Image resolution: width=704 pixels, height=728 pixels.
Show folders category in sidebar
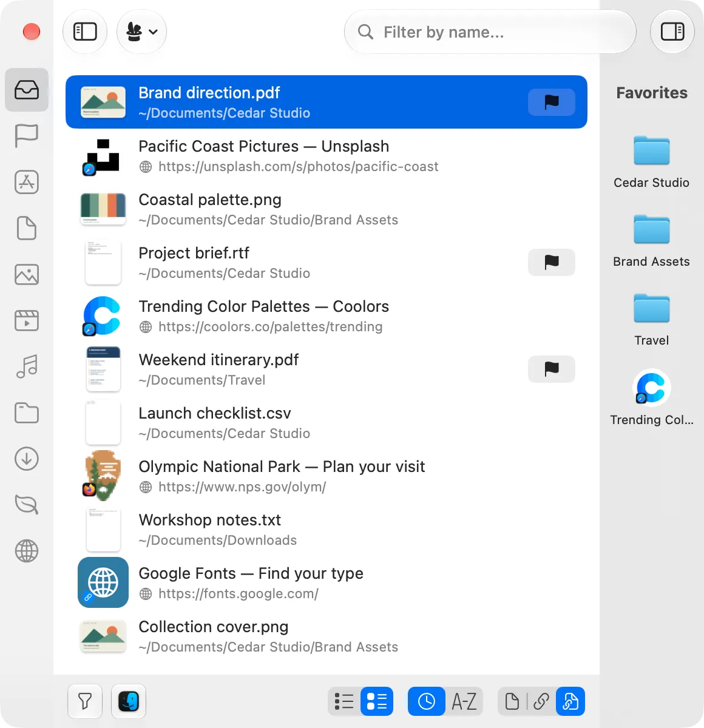point(27,413)
